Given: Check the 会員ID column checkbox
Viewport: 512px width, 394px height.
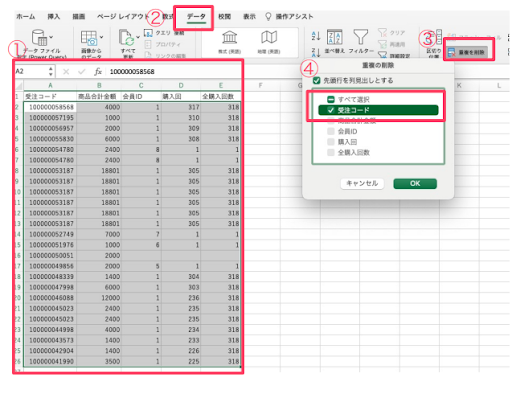Looking at the screenshot, I should (x=331, y=131).
